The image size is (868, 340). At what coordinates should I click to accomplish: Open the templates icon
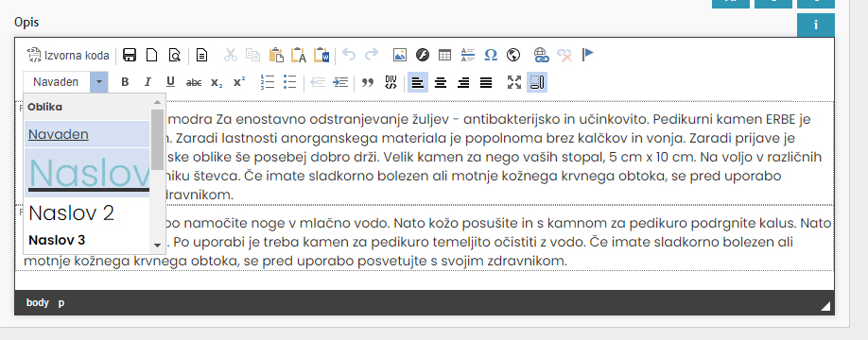click(202, 55)
